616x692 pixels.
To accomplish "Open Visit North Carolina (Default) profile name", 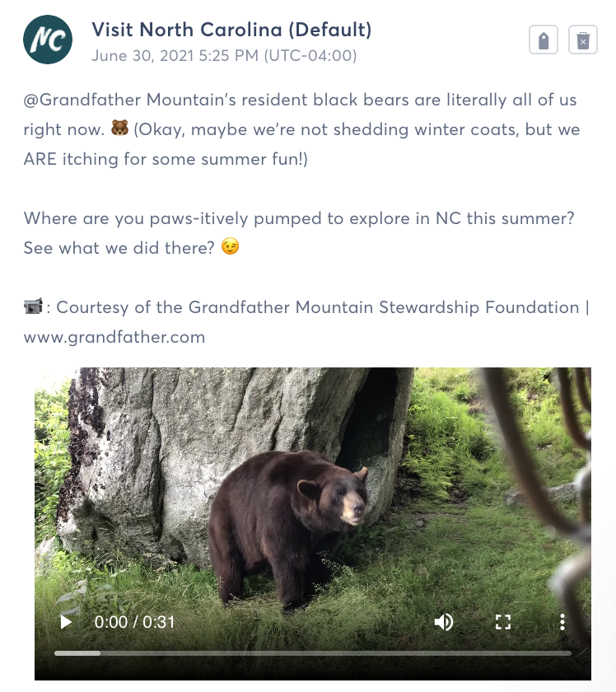I will point(231,30).
